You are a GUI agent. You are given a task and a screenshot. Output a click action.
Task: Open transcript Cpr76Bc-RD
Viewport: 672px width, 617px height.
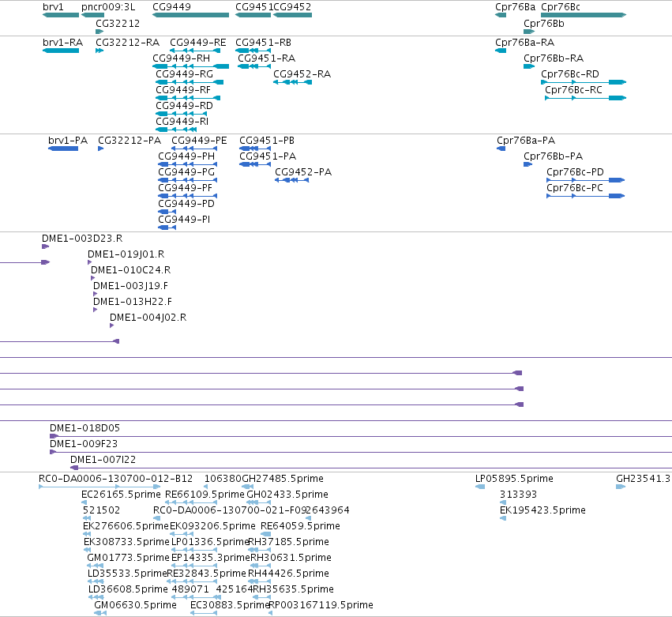(570, 74)
